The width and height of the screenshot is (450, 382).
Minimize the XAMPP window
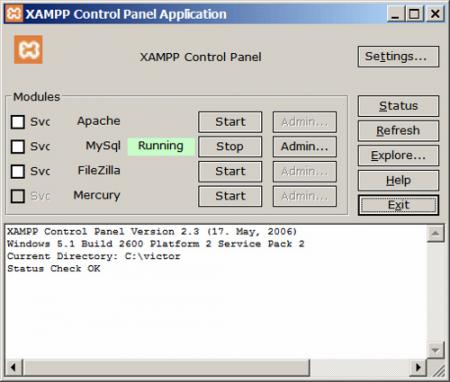[396, 14]
